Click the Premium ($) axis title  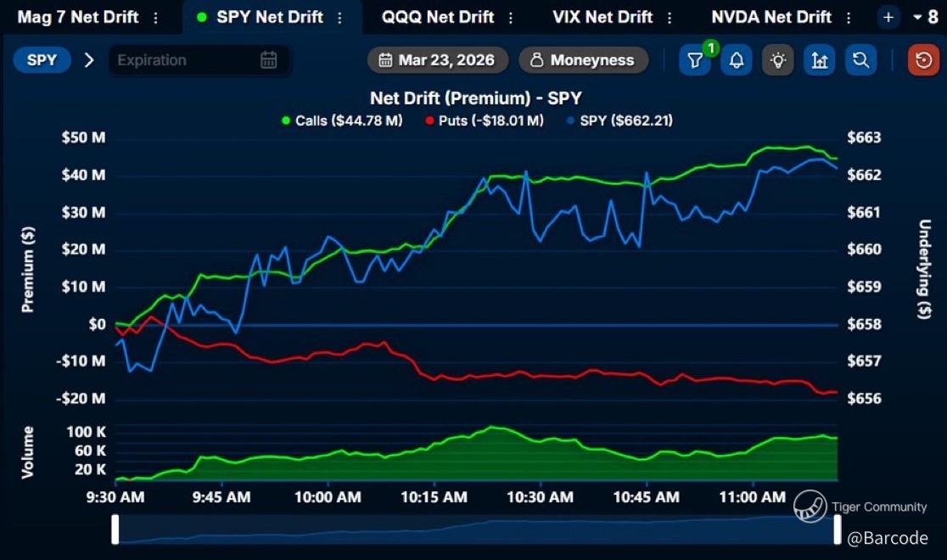28,270
